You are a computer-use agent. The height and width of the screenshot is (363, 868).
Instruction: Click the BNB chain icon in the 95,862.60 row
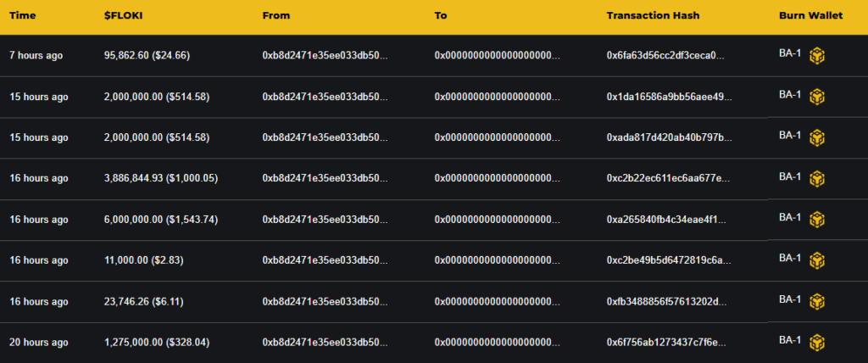[x=816, y=56]
